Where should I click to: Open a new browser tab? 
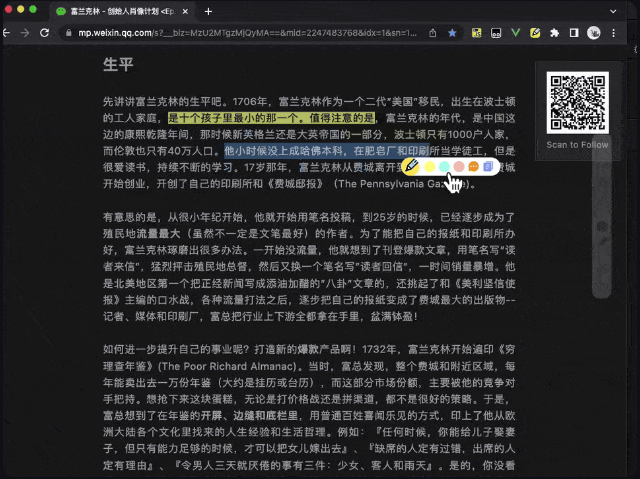click(208, 11)
